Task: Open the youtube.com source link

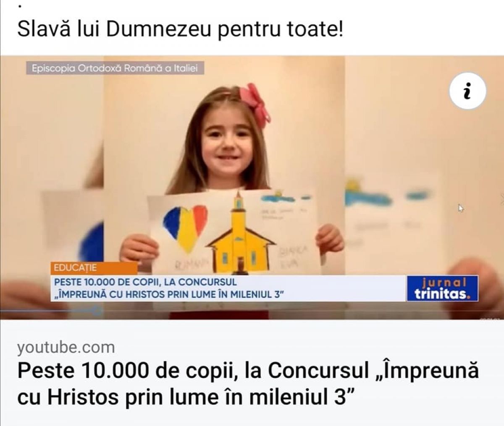Action: click(x=66, y=348)
